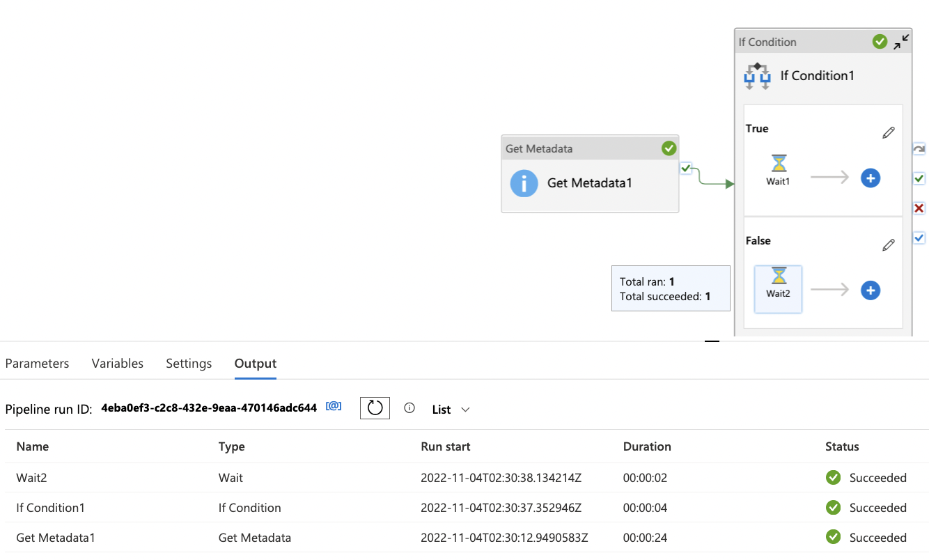Click the If Condition on-success output connector
Image resolution: width=929 pixels, height=560 pixels.
click(919, 178)
